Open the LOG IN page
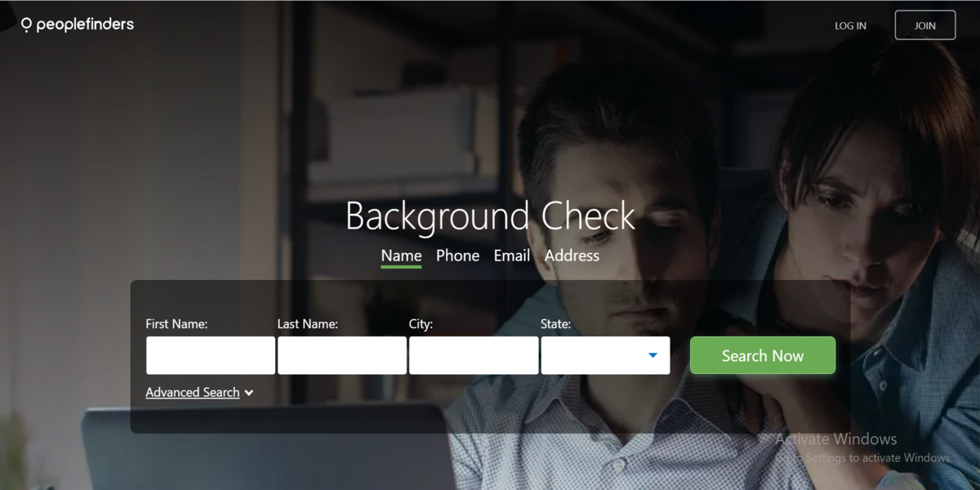This screenshot has height=490, width=980. click(x=850, y=25)
